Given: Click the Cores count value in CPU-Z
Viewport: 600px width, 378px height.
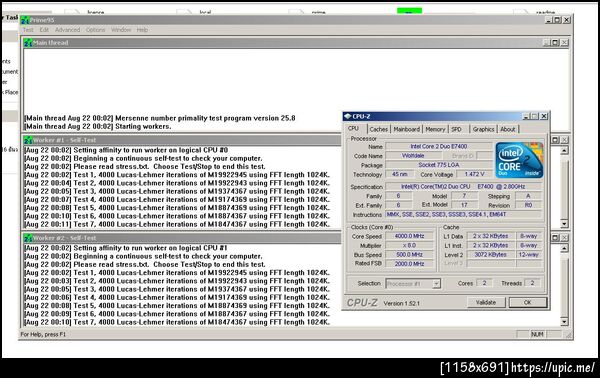Looking at the screenshot, I should pyautogui.click(x=484, y=283).
